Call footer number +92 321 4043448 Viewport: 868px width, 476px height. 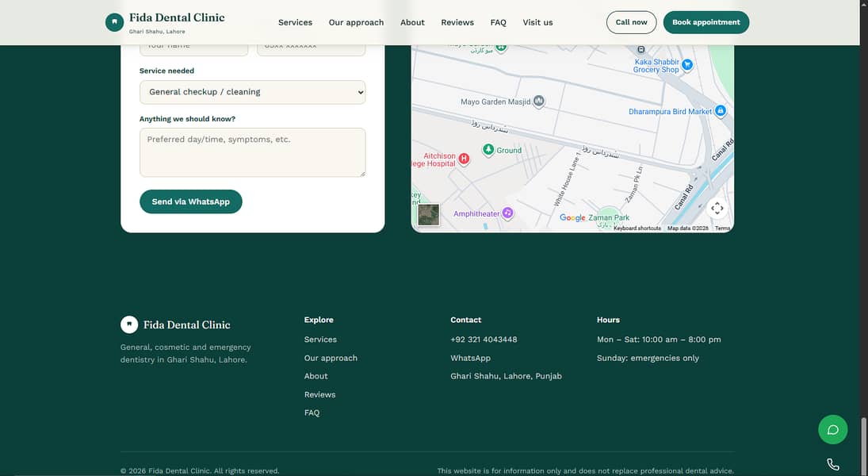tap(484, 340)
